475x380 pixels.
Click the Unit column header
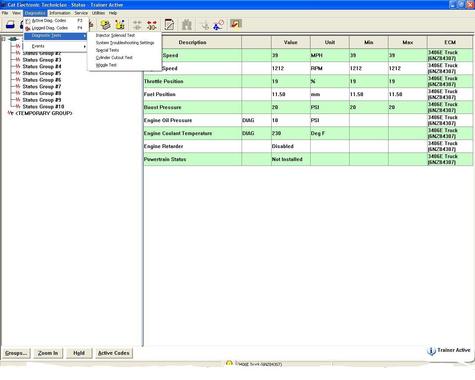click(x=330, y=43)
